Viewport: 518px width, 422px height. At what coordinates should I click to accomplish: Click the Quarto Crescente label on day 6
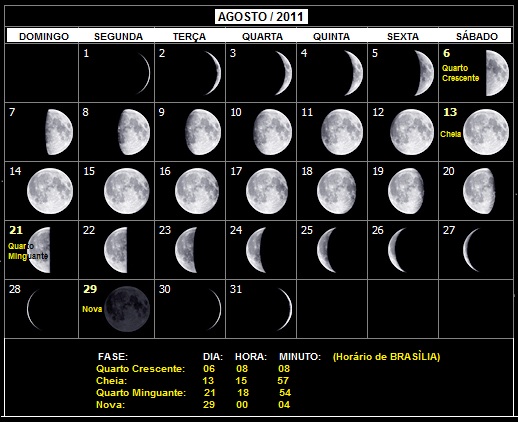pos(460,73)
